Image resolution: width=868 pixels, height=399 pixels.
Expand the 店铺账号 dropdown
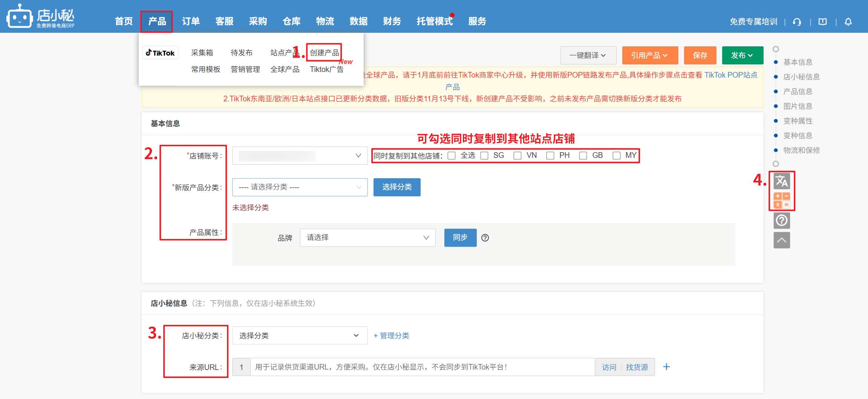300,156
